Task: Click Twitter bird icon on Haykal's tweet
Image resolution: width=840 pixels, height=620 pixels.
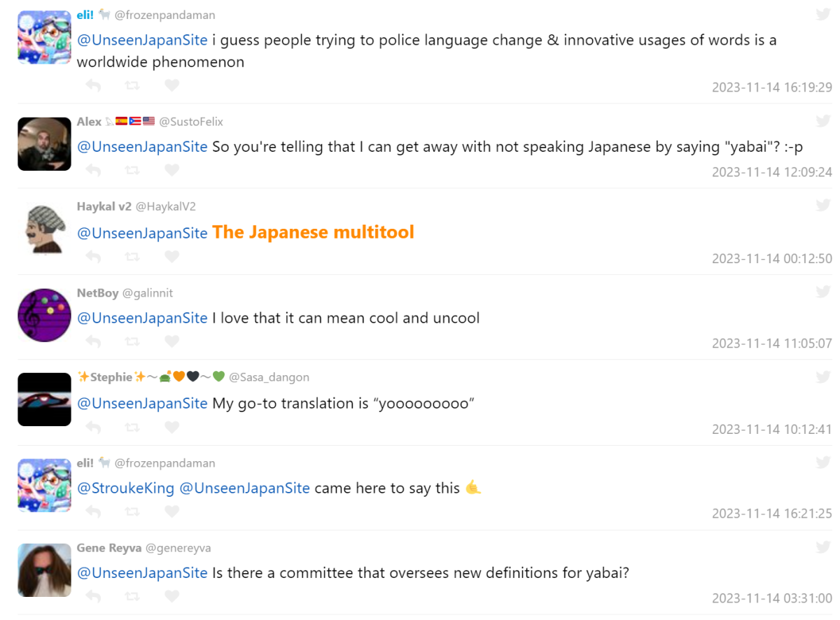Action: (x=823, y=205)
